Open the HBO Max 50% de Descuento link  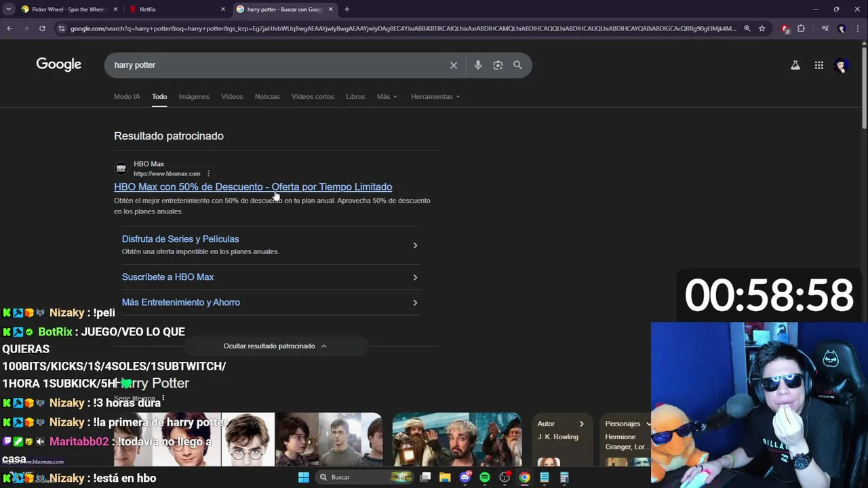253,186
